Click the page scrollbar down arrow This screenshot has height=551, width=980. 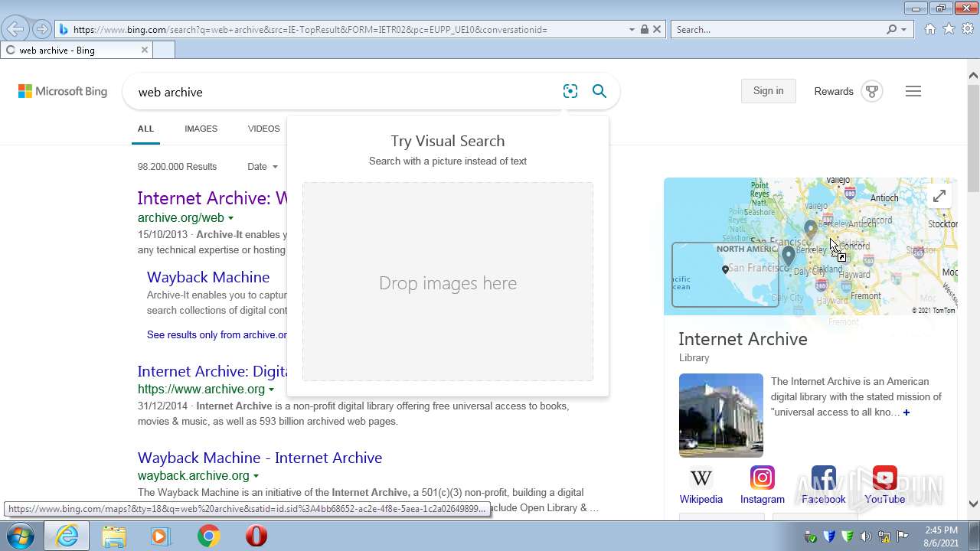coord(973,504)
